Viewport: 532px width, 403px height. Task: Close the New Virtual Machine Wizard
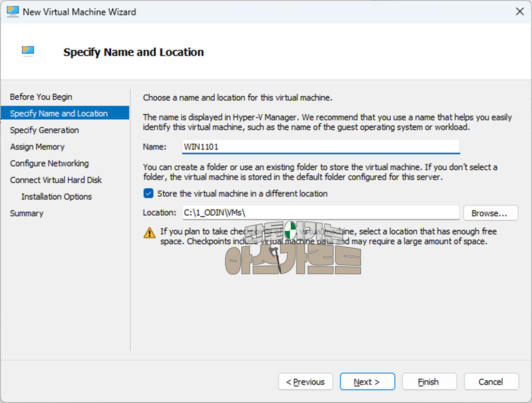(519, 12)
